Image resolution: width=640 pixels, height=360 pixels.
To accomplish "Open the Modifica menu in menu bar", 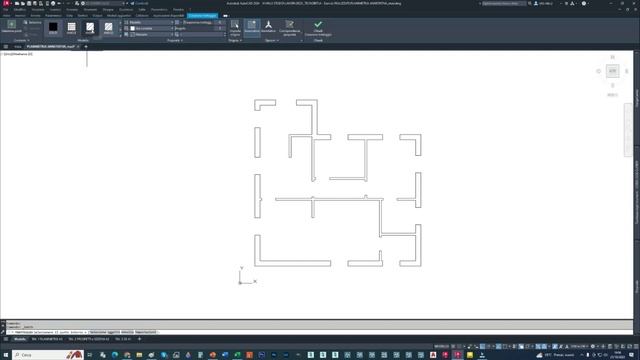I will tap(20, 9).
